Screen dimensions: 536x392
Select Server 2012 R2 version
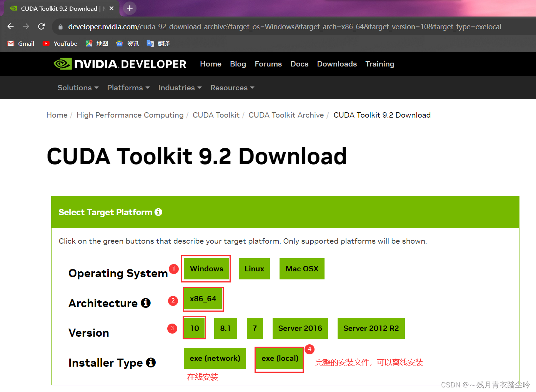click(371, 328)
